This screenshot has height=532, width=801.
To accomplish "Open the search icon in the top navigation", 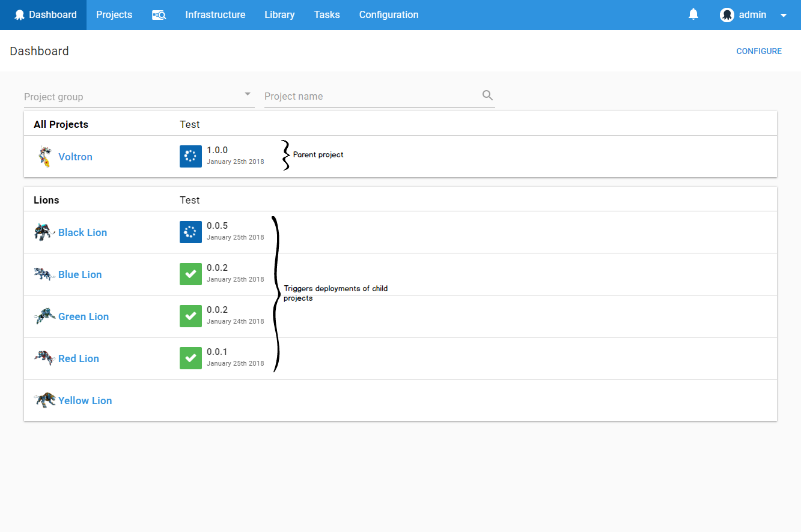I will click(x=159, y=14).
